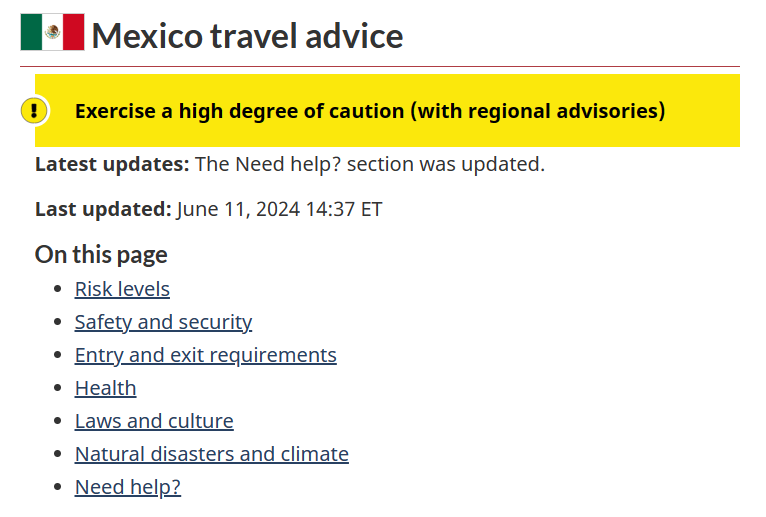Screen dimensions: 766x517
Task: Open the Risk levels link
Action: click(x=122, y=289)
